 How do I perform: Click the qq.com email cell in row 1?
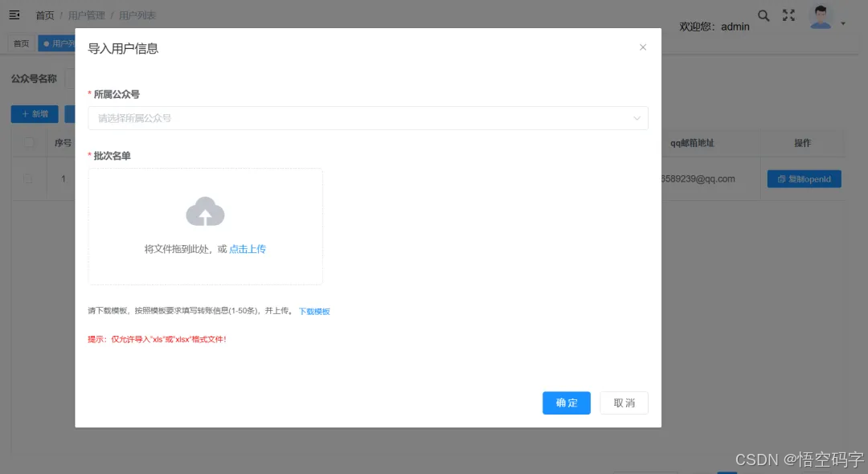coord(698,178)
